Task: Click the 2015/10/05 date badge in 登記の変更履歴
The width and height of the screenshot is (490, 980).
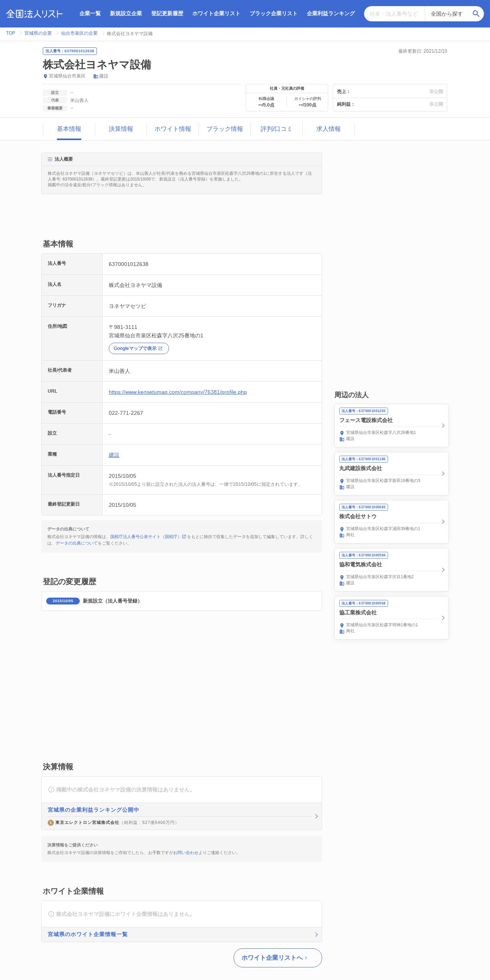Action: click(x=63, y=601)
